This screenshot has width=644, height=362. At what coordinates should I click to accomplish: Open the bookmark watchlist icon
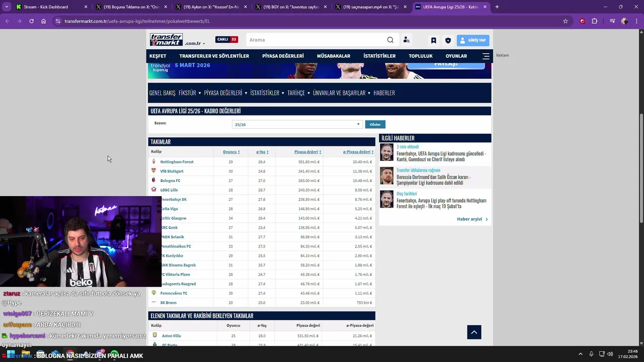pos(434,40)
